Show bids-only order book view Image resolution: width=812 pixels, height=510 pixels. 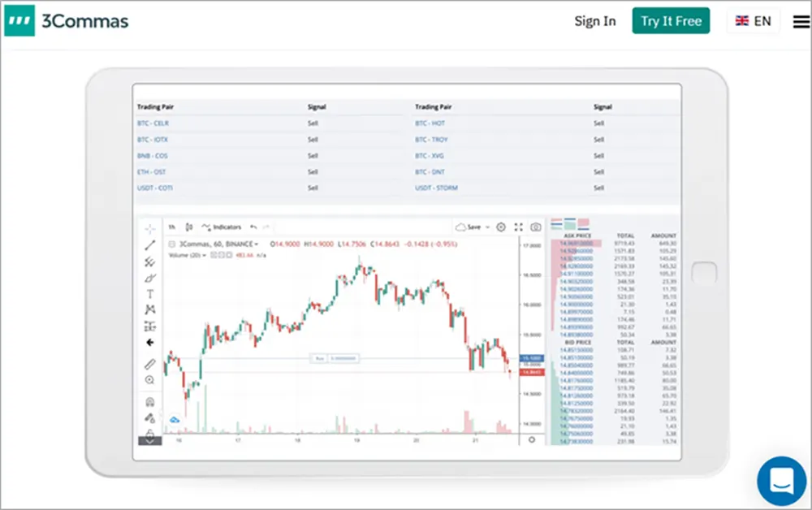point(570,224)
